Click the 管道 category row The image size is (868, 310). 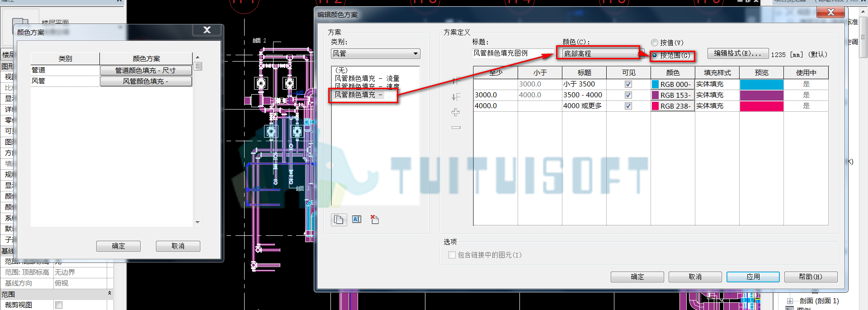click(x=65, y=70)
